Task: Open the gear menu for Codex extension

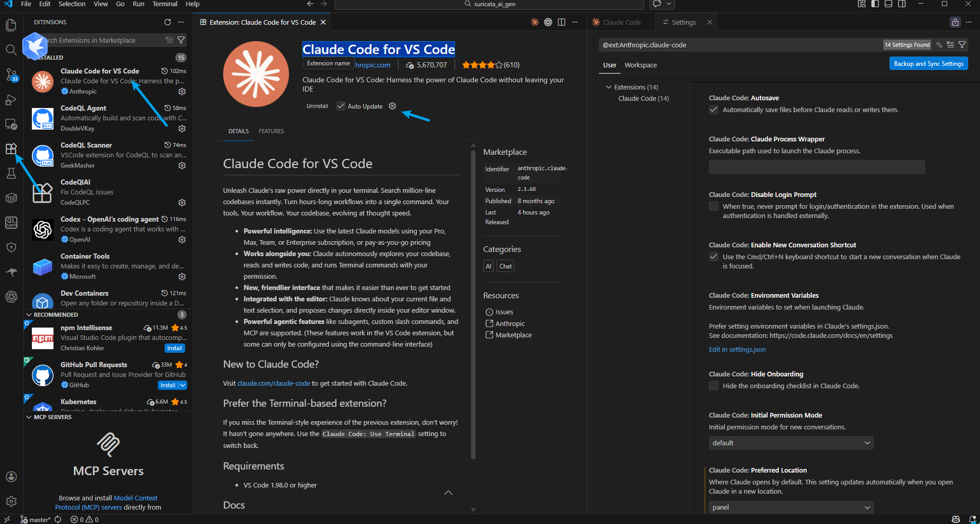Action: [182, 240]
